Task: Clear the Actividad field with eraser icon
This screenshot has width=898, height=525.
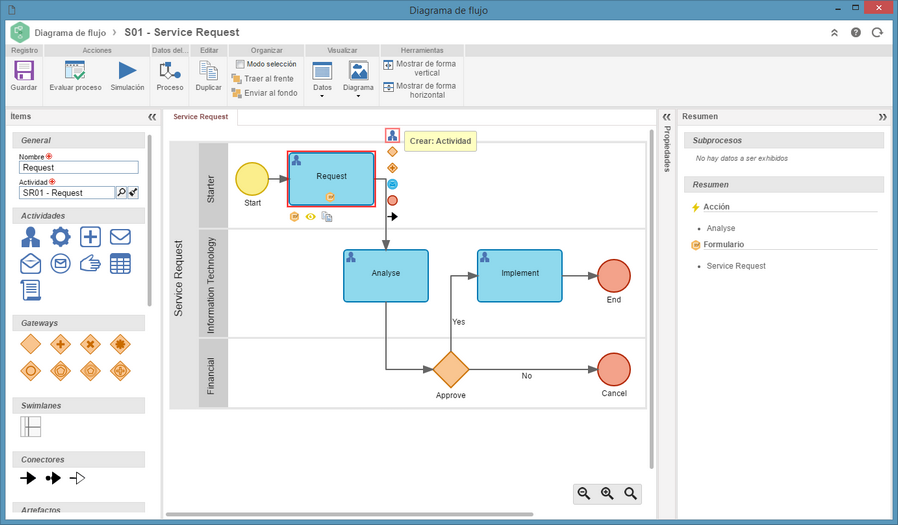Action: coord(133,193)
